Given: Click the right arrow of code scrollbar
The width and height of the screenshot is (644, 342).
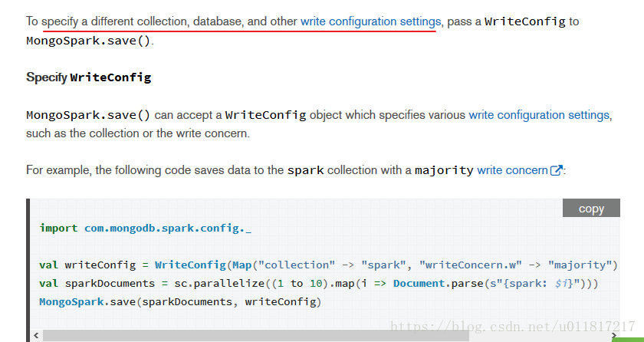Looking at the screenshot, I should click(x=614, y=335).
